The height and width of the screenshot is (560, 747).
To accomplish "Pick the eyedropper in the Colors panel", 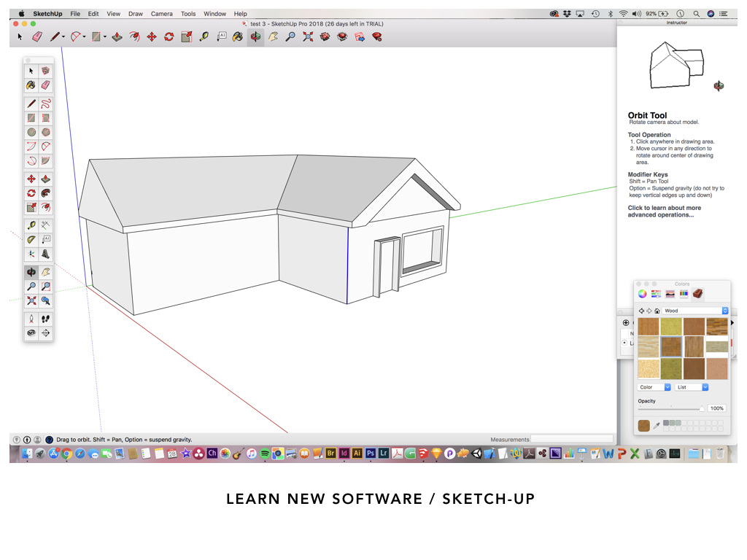I will click(657, 425).
